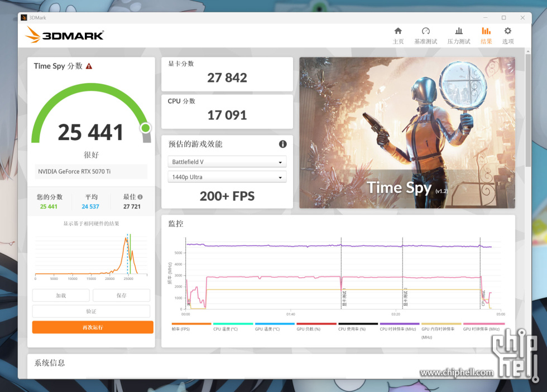Toggle the CPU 使用率 (%) legend series
Screen dimensions: 547x392
pyautogui.click(x=358, y=327)
